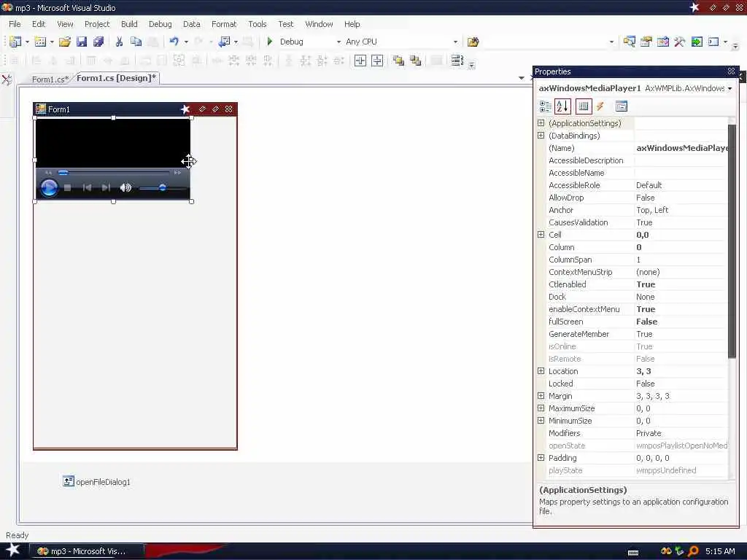Open the Any CPU platform dropdown

click(455, 42)
